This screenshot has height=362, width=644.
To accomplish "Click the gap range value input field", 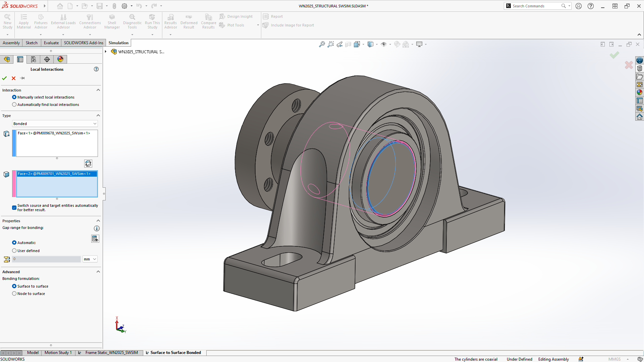I will click(x=46, y=259).
